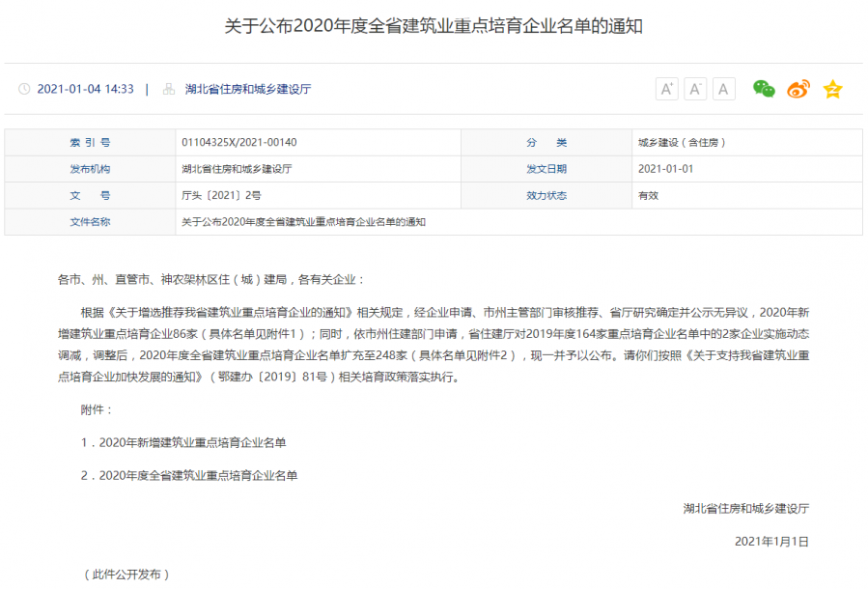Open attachment 2: 2020年度全省建筑业重点培育企业名单
Image resolution: width=868 pixels, height=589 pixels.
198,475
